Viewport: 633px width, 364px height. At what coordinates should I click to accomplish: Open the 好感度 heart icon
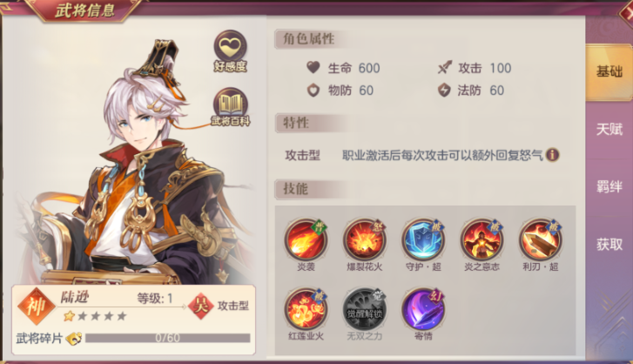230,51
